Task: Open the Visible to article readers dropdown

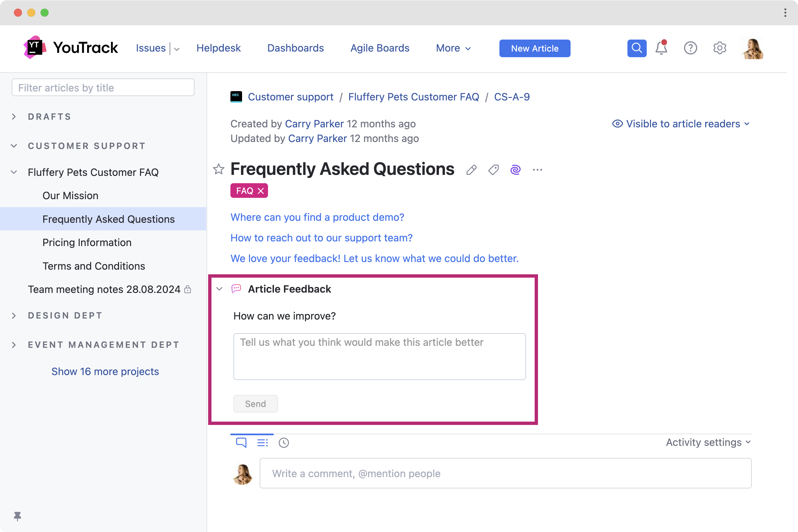Action: [682, 124]
